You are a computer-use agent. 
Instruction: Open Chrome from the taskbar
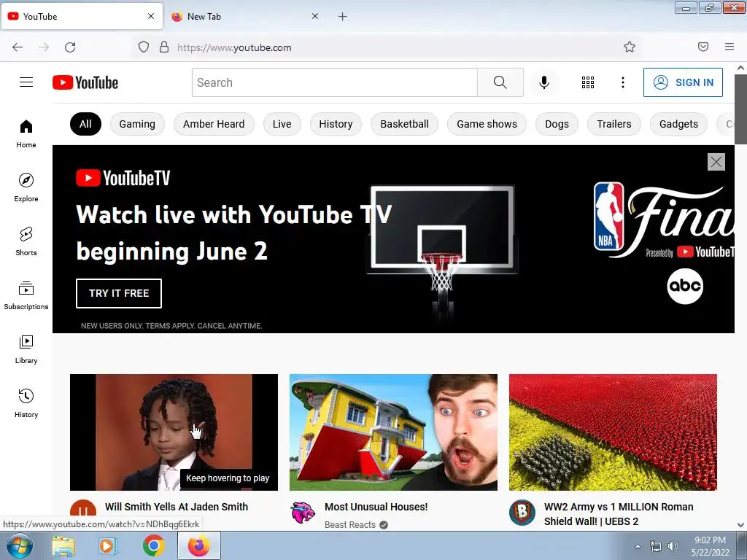[153, 545]
